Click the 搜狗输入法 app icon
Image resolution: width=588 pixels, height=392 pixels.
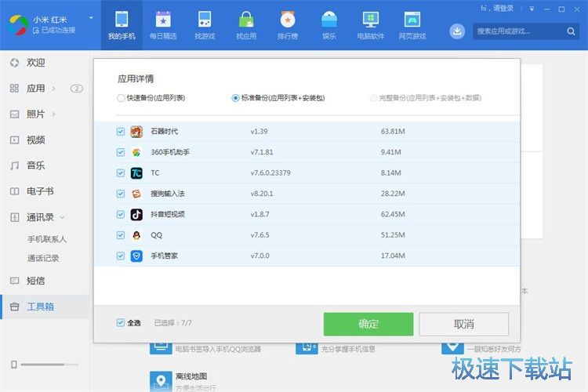[136, 194]
